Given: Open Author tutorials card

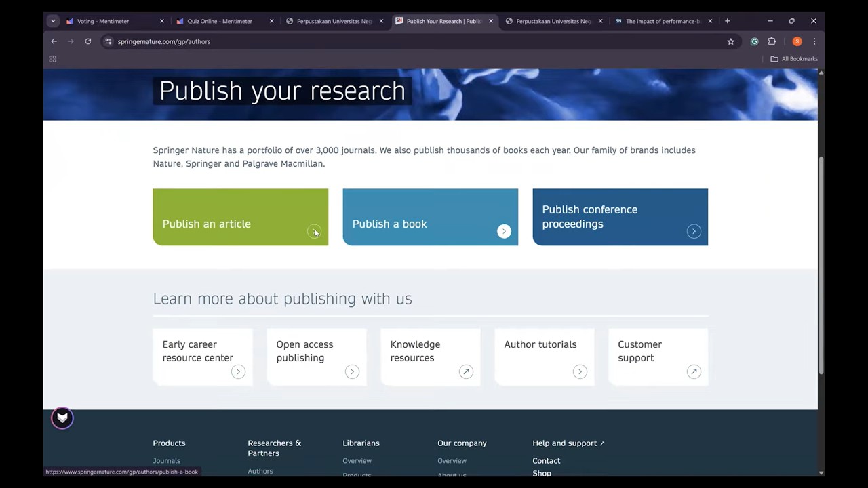Looking at the screenshot, I should (545, 357).
